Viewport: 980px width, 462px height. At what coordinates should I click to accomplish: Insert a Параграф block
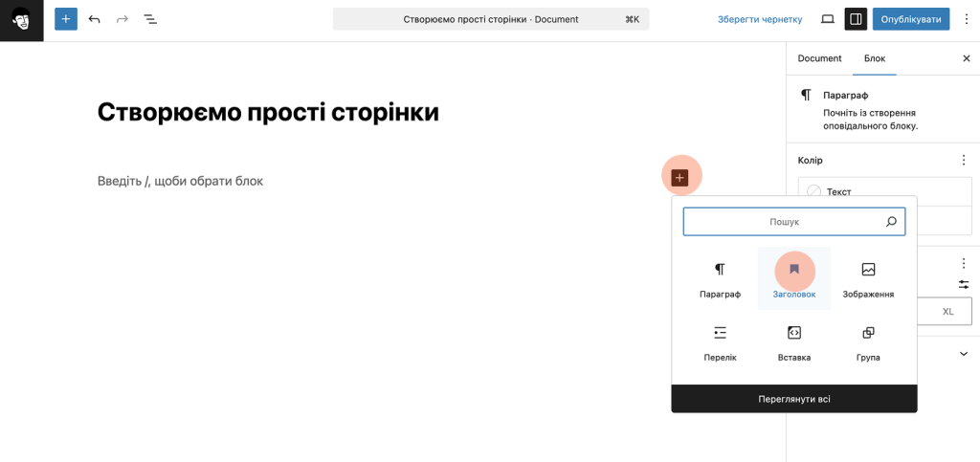pyautogui.click(x=720, y=279)
